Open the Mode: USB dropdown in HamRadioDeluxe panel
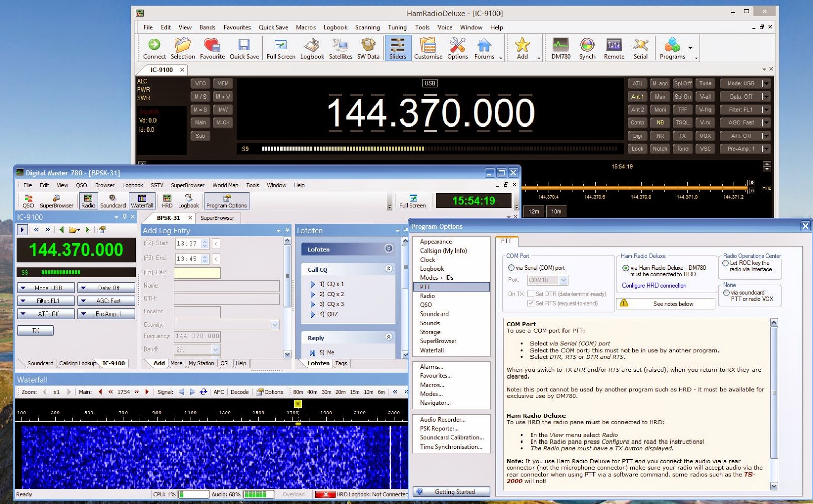This screenshot has height=504, width=813. click(745, 83)
